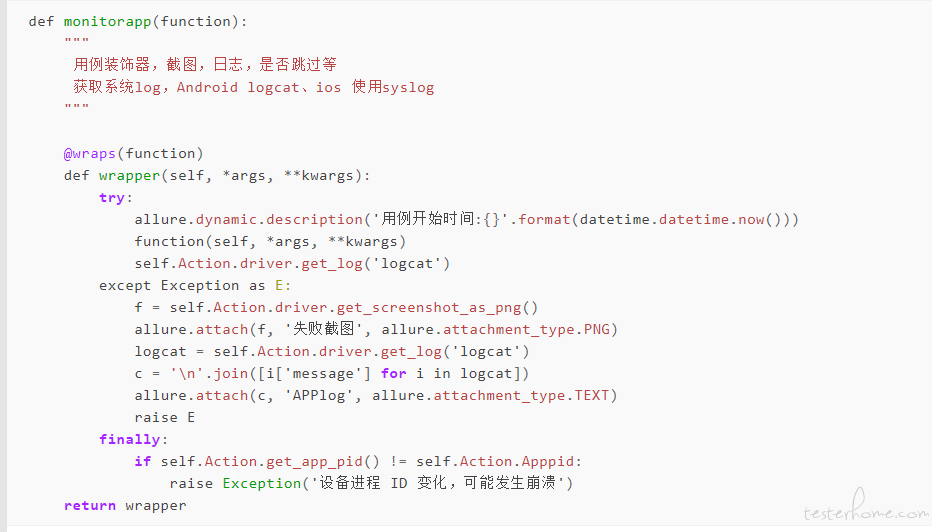
Task: Click the wrapper function definition name
Action: pyautogui.click(x=130, y=176)
